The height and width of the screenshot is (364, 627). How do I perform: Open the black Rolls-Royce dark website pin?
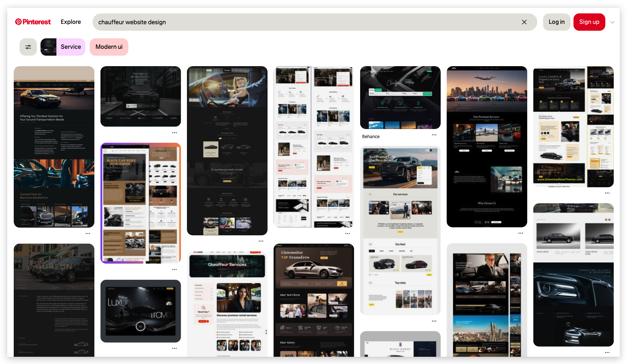pos(573,275)
